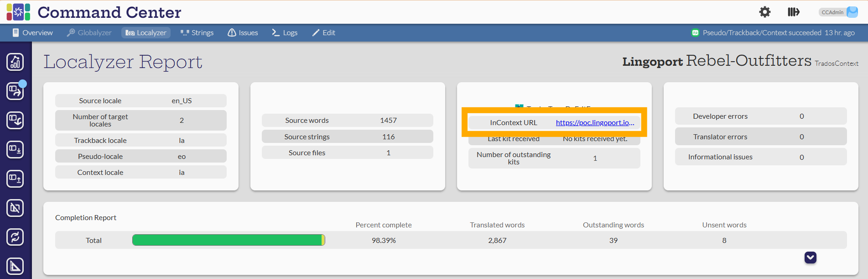Open the Logs tab
This screenshot has height=279, width=868.
pyautogui.click(x=285, y=33)
